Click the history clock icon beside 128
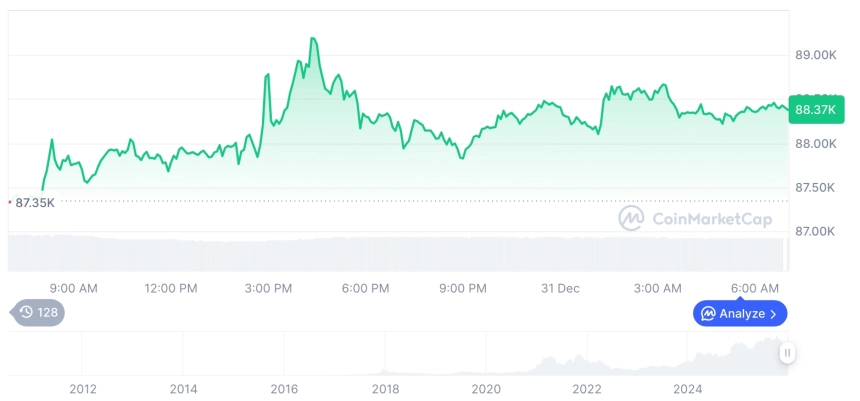Viewport: 860px width, 401px height. [26, 313]
